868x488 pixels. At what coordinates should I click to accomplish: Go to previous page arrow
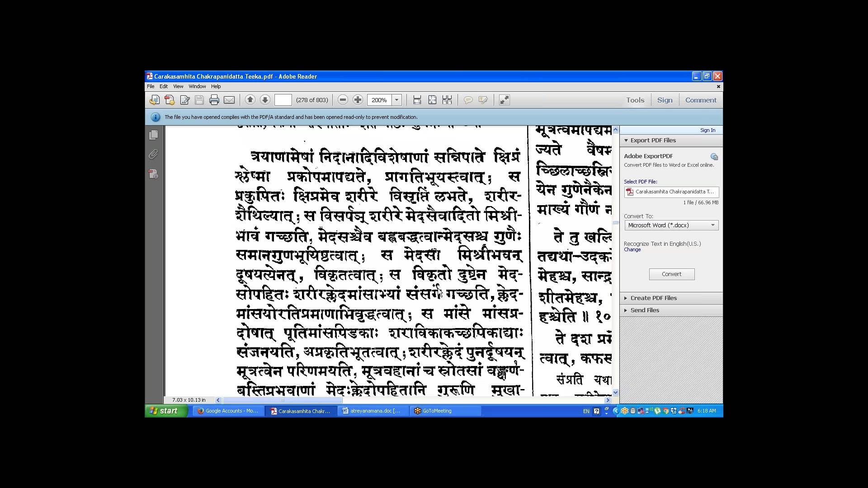[250, 100]
